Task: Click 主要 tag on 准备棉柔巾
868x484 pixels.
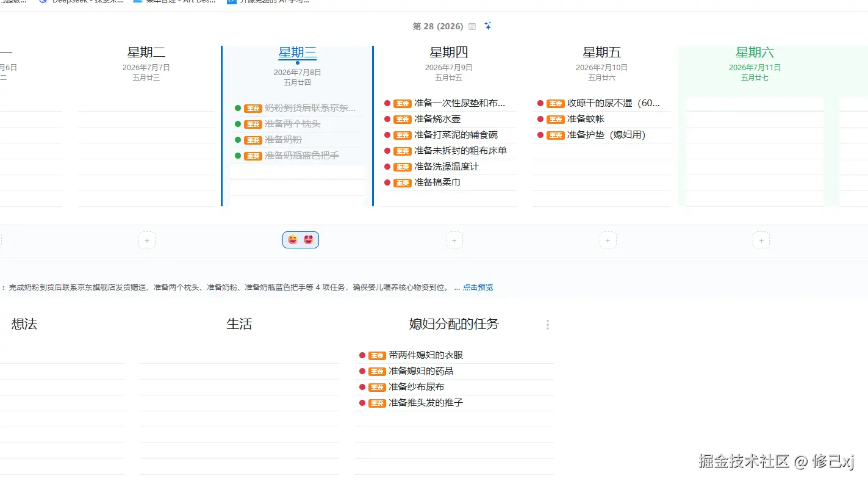Action: 403,183
